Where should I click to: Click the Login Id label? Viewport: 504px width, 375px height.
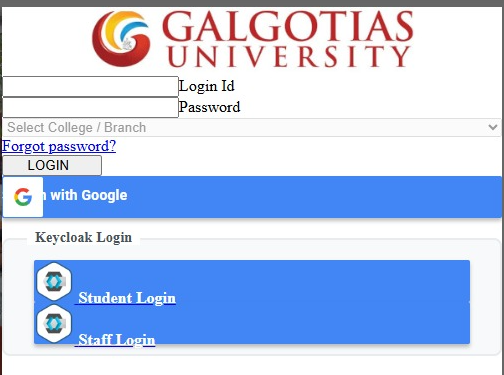(x=206, y=86)
